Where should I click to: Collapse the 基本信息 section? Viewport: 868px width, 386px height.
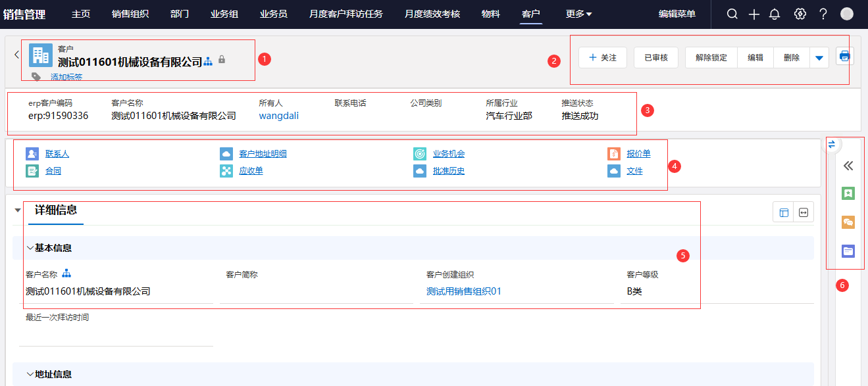point(30,248)
